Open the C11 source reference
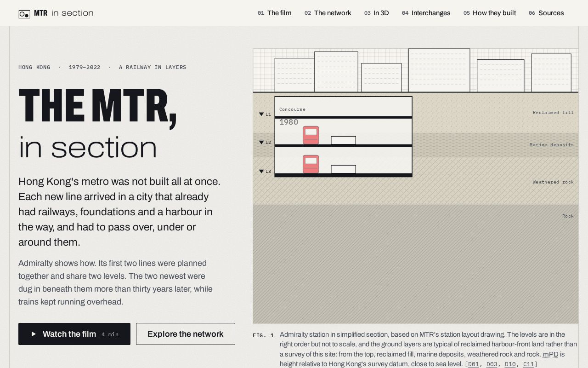The height and width of the screenshot is (368, 588). 529,364
